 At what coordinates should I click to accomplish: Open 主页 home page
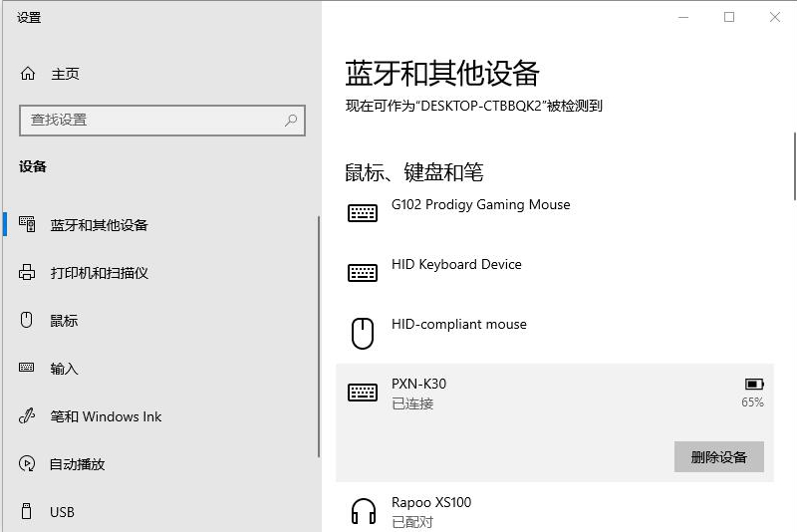point(65,74)
